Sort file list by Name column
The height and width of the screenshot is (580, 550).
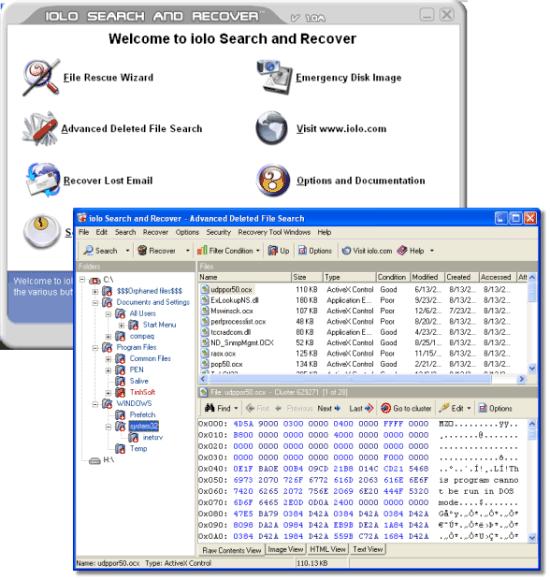click(244, 277)
